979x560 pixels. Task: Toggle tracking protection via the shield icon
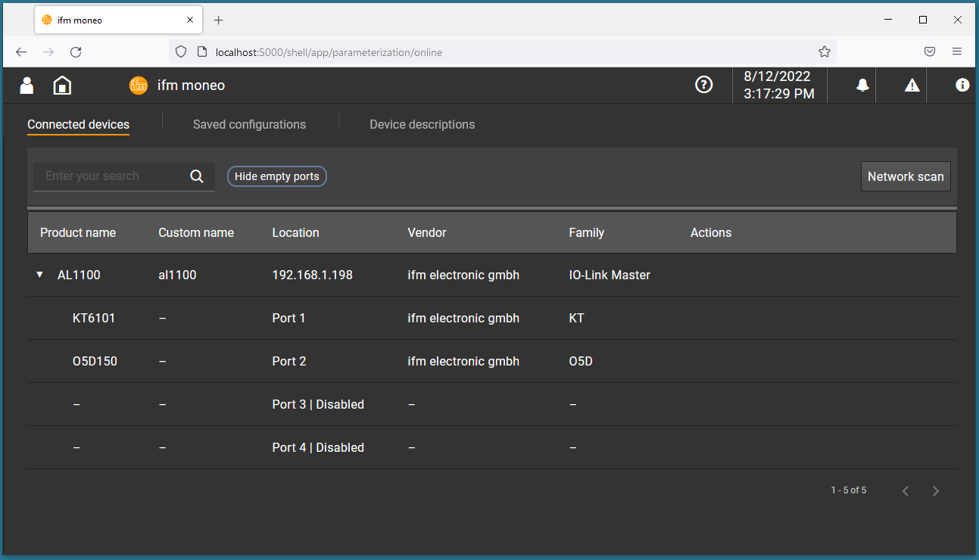(181, 51)
